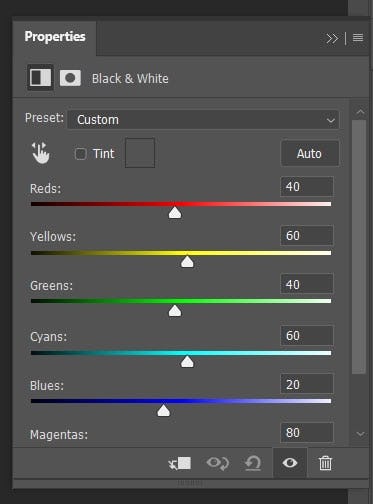Image resolution: width=373 pixels, height=504 pixels.
Task: Click the scrollbar up arrow
Action: tap(360, 112)
